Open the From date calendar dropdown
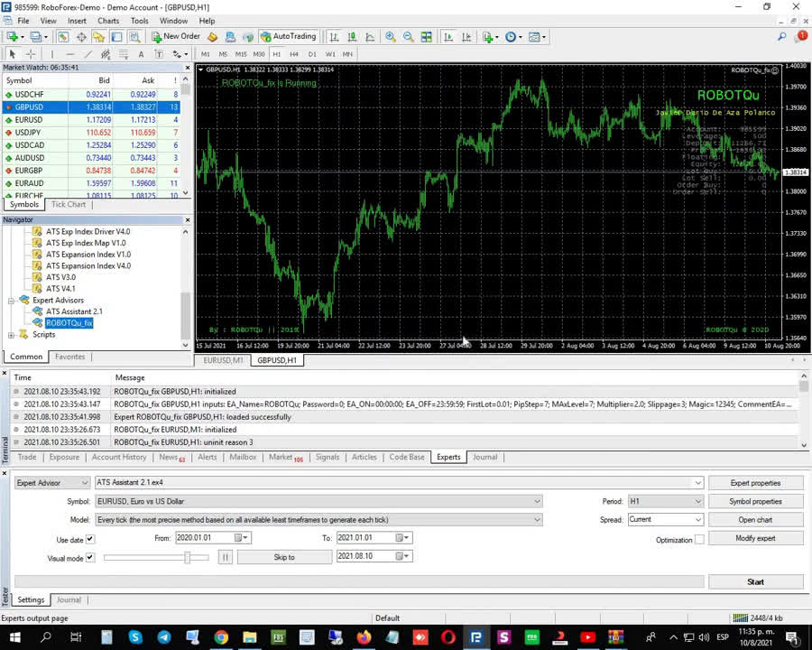 click(x=242, y=538)
